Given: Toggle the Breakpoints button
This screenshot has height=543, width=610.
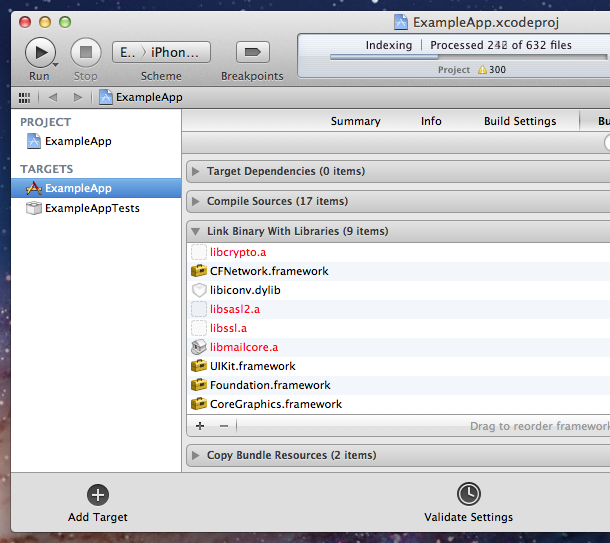Looking at the screenshot, I should (253, 52).
